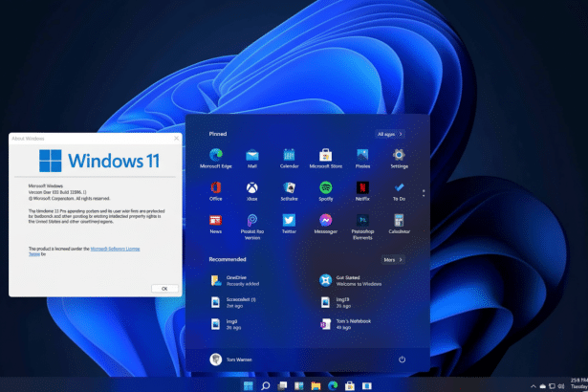Show more recommended items
The image size is (588, 392).
coord(393,260)
